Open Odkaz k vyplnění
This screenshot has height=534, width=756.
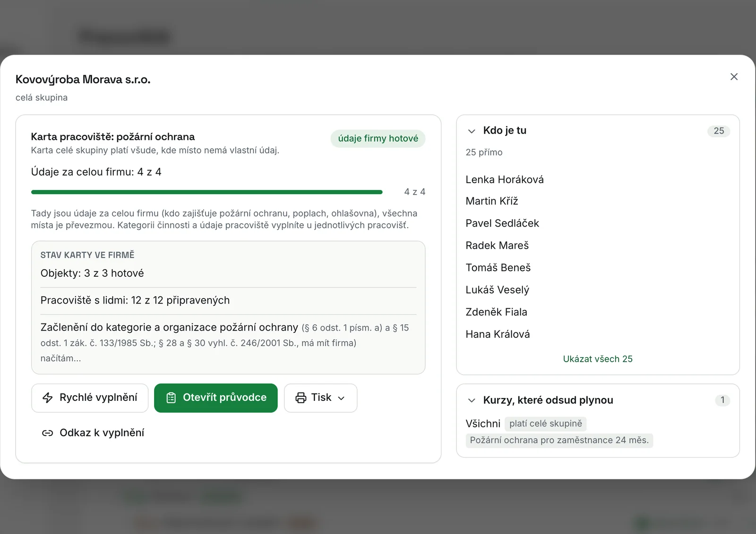click(93, 433)
